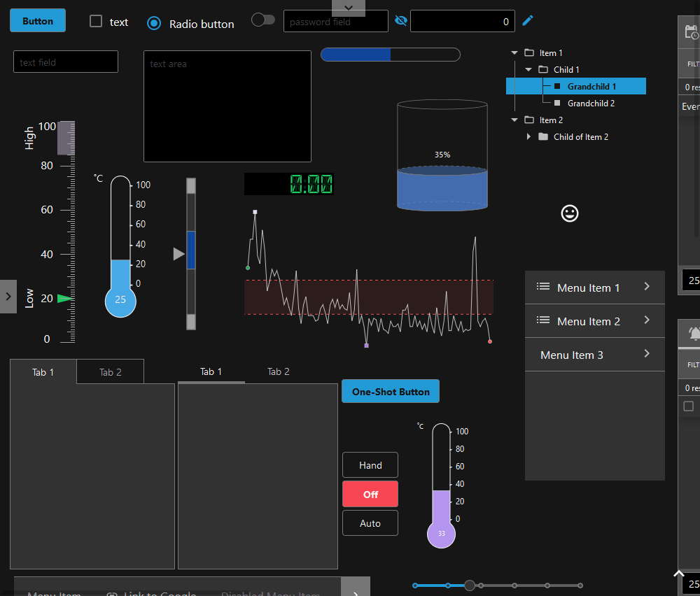The width and height of the screenshot is (700, 596).
Task: Click the globe icon next to Link to Google
Action: tap(111, 594)
